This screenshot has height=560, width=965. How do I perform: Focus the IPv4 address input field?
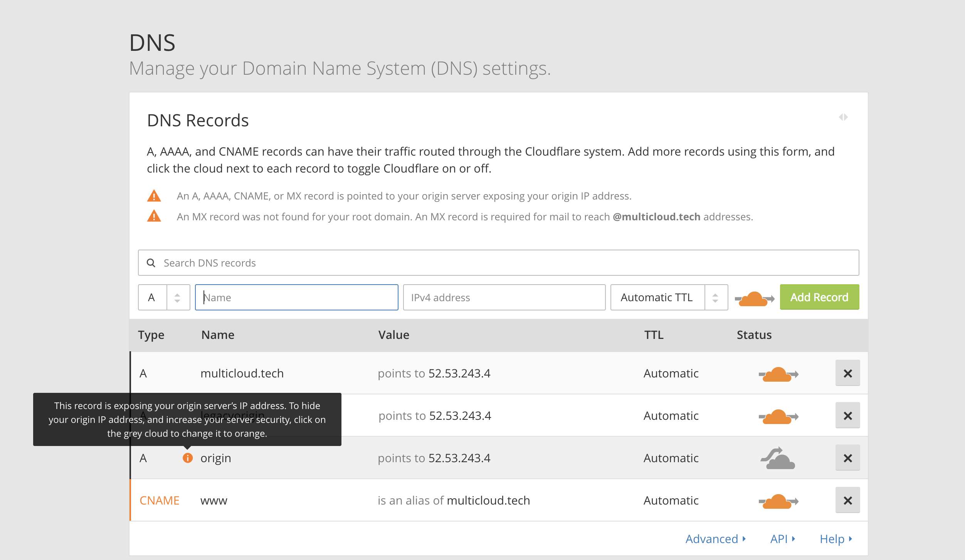[504, 297]
